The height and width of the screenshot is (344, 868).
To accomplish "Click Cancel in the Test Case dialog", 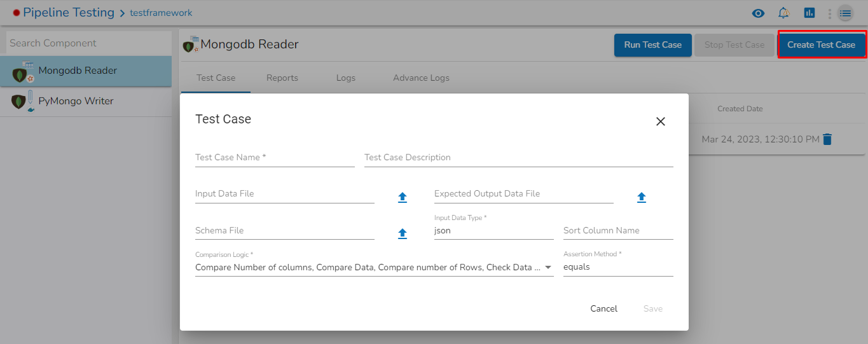I will tap(603, 308).
